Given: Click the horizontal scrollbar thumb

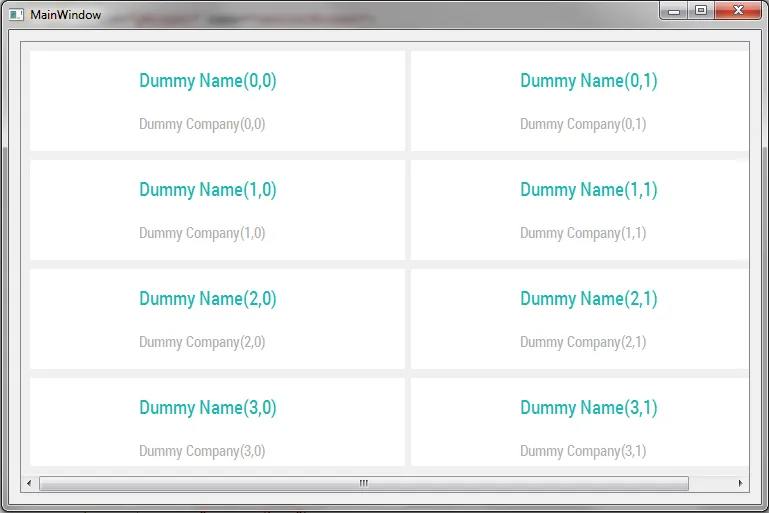Looking at the screenshot, I should click(x=364, y=484).
